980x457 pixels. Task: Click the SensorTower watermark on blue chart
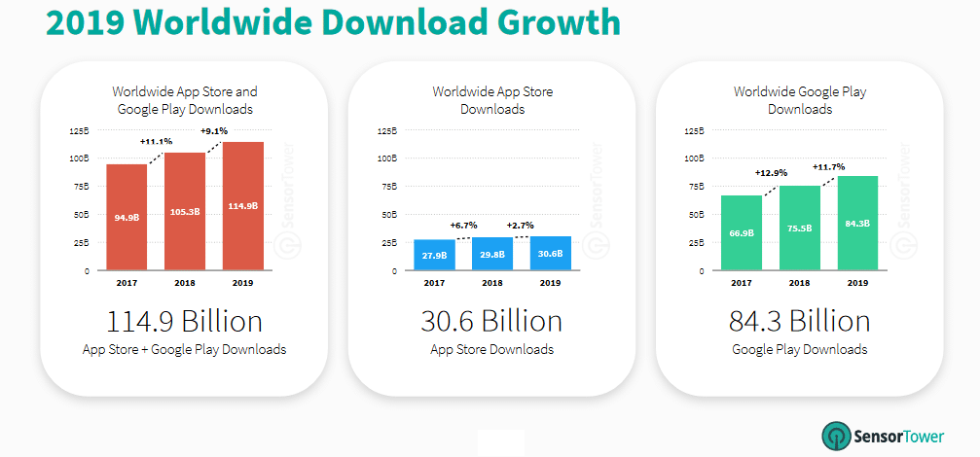pyautogui.click(x=594, y=201)
